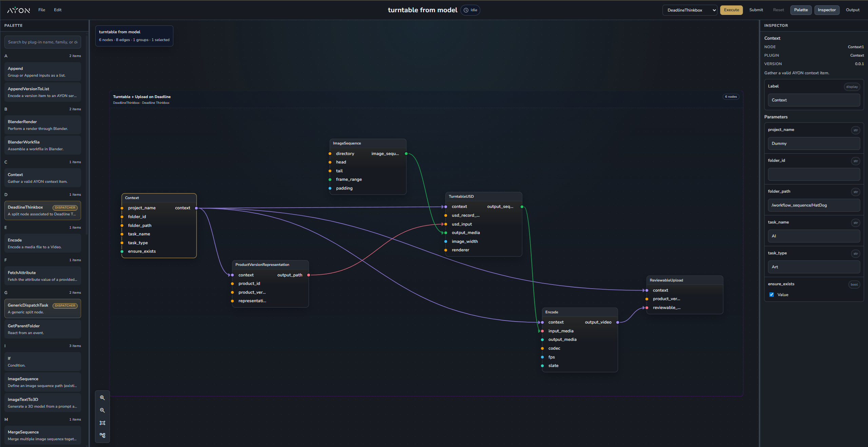This screenshot has width=868, height=447.
Task: Select DeadlineThinkbox dispatcher in palette
Action: tap(42, 211)
